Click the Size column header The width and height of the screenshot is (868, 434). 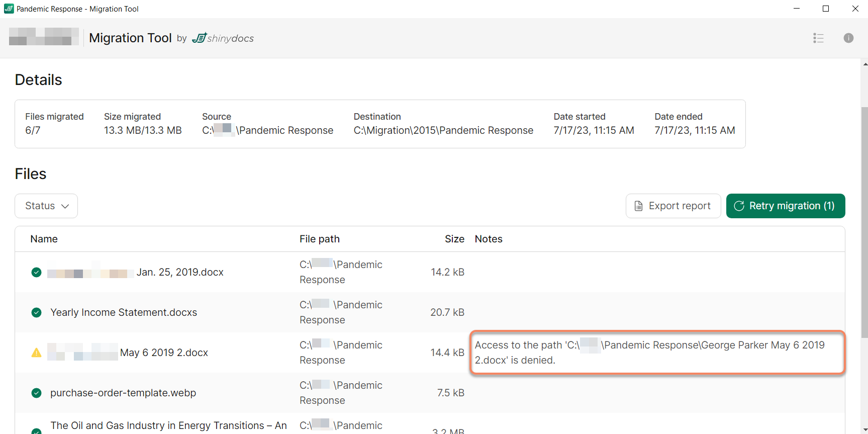454,239
